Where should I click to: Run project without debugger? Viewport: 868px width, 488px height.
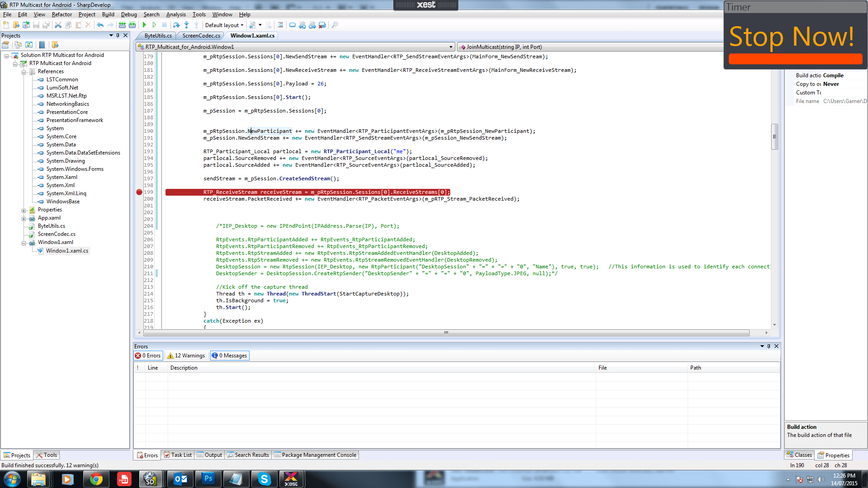pos(154,25)
